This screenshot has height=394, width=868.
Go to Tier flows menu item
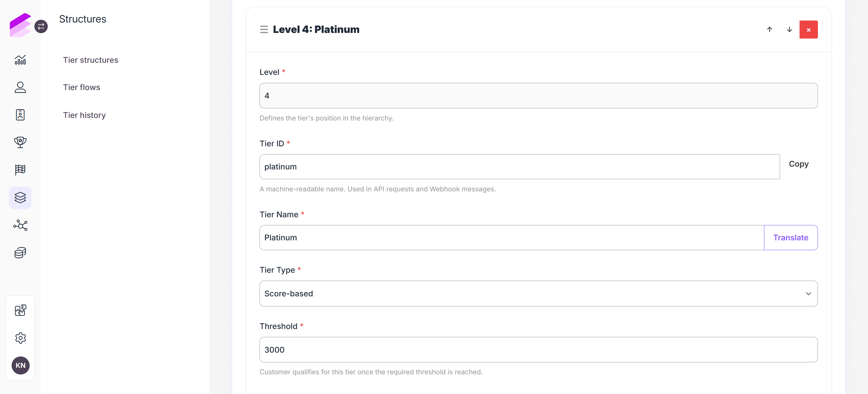(82, 87)
